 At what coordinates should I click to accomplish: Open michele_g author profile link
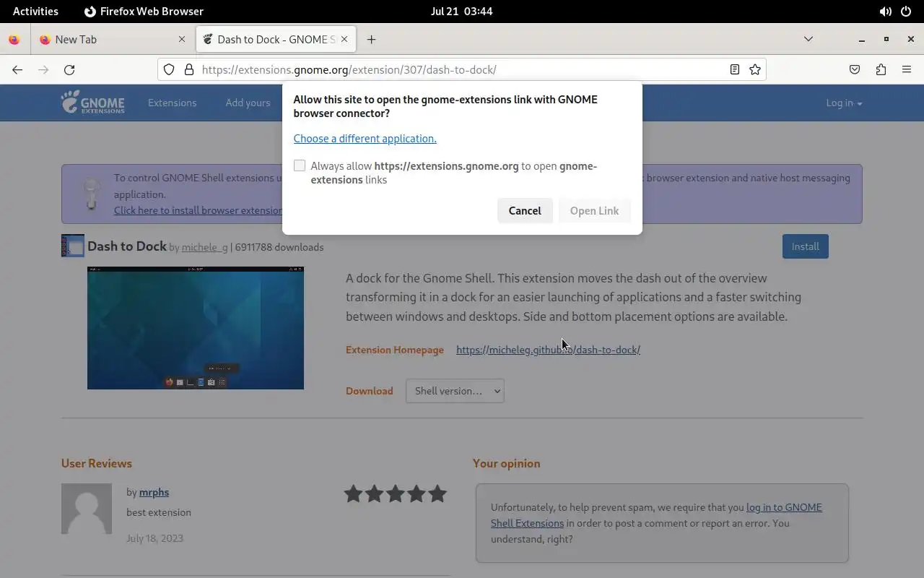coord(204,247)
